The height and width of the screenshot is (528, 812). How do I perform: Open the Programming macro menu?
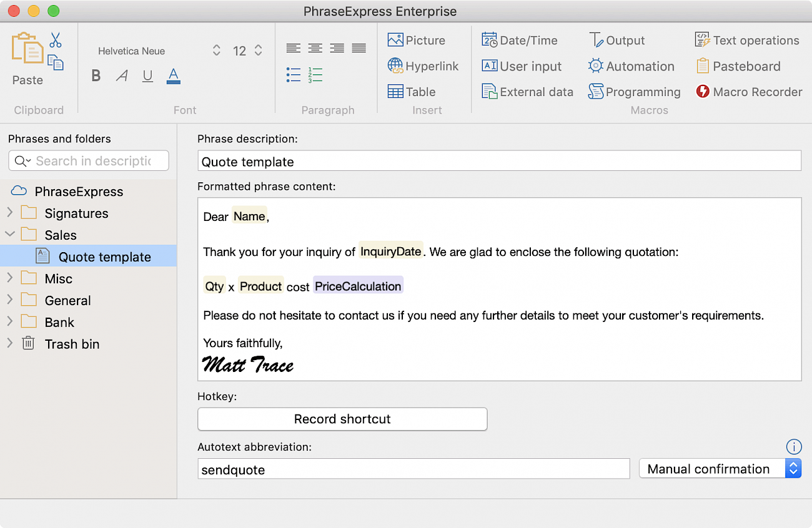coord(634,92)
